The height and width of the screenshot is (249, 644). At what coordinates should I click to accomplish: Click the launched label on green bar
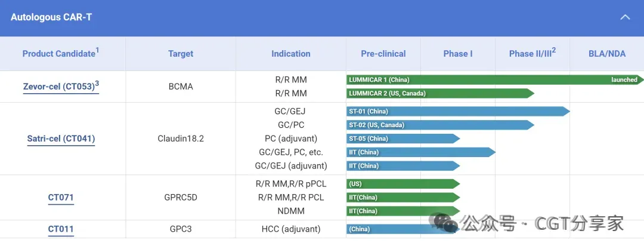624,80
